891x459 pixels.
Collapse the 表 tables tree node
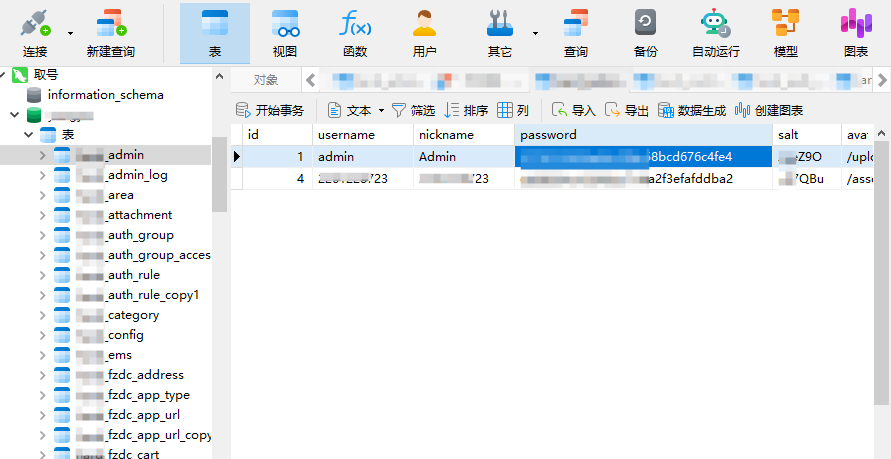coord(29,135)
